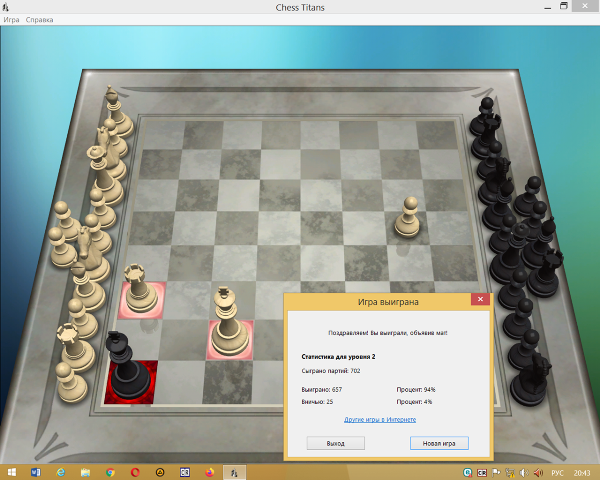The width and height of the screenshot is (600, 480).
Task: Click the system clock showing 20:43
Action: (x=582, y=471)
